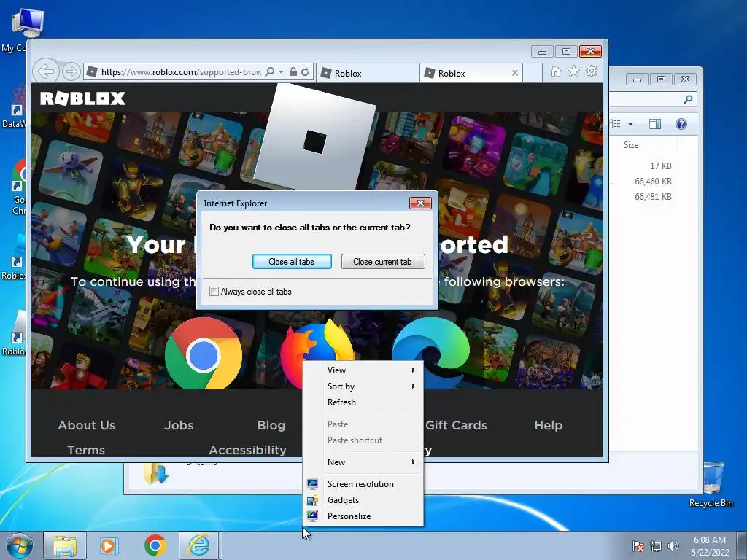Click the Explorer window search magnifier

[688, 99]
